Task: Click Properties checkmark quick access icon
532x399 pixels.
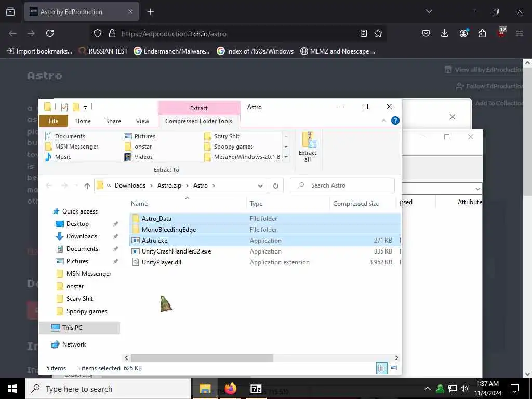Action: tap(64, 107)
